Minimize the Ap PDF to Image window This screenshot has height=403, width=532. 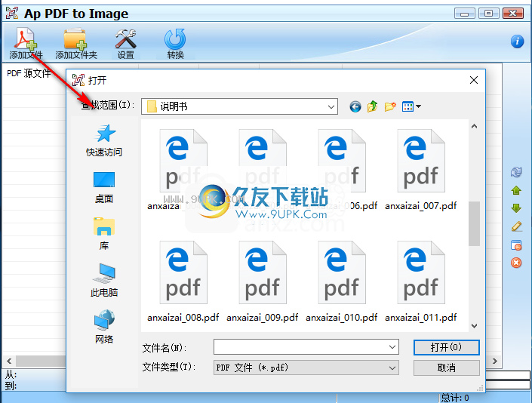[465, 14]
